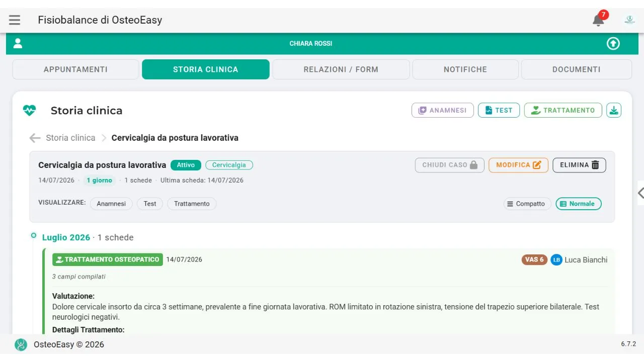Toggle the Test filter chip
Image resolution: width=644 pixels, height=362 pixels.
click(x=150, y=204)
